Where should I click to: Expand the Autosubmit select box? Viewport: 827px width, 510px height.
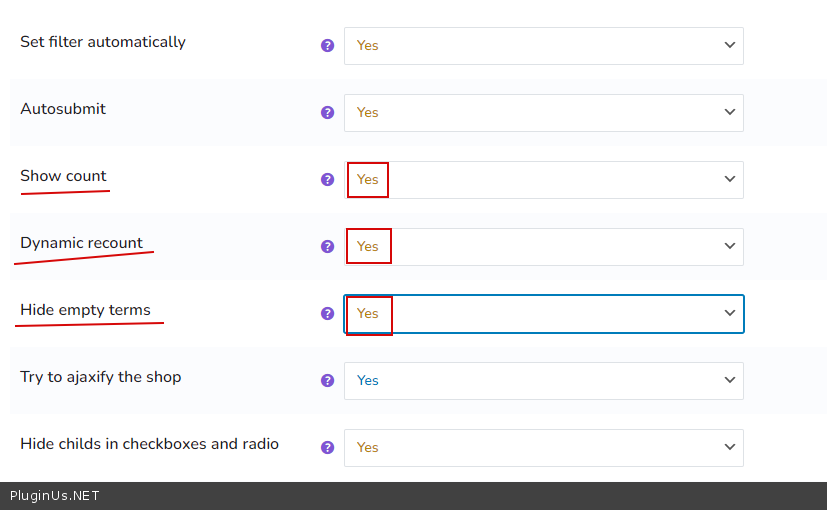point(543,113)
